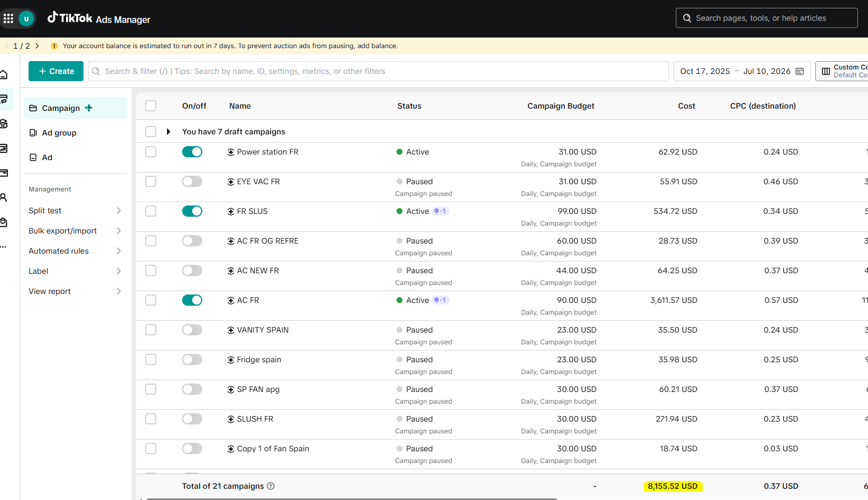Go to next account notice arrow
This screenshot has height=500, width=868.
pyautogui.click(x=37, y=46)
